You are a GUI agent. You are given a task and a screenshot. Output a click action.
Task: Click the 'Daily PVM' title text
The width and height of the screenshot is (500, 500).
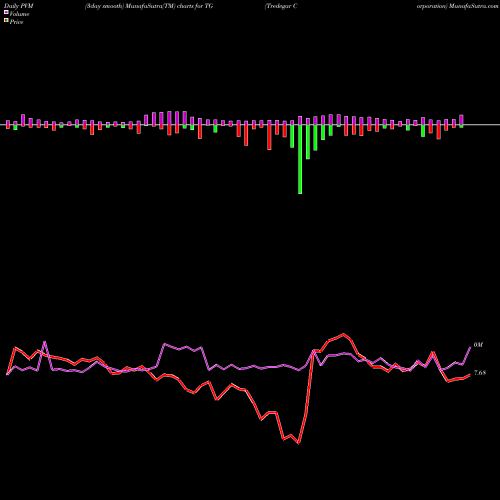click(x=19, y=6)
